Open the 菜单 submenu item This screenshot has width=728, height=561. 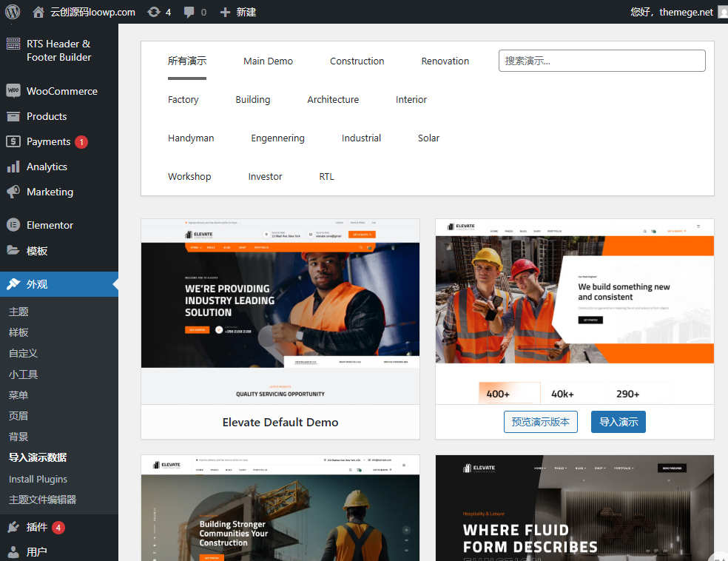click(x=18, y=395)
